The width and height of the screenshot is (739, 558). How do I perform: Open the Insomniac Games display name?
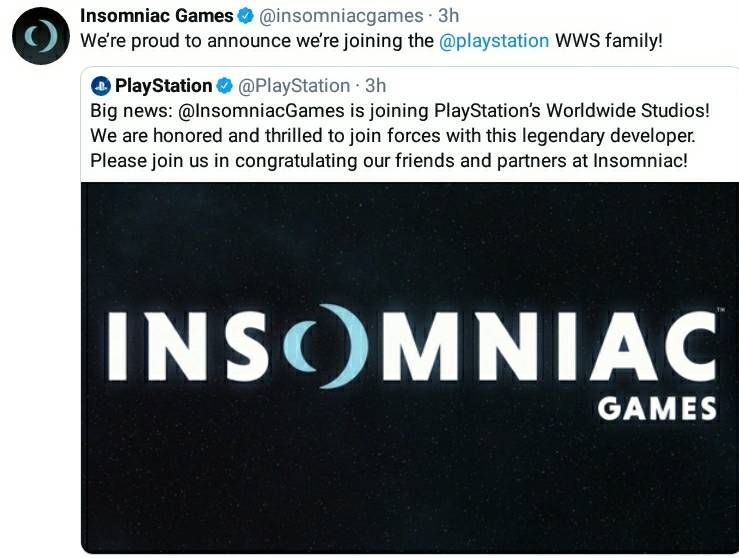click(x=156, y=16)
